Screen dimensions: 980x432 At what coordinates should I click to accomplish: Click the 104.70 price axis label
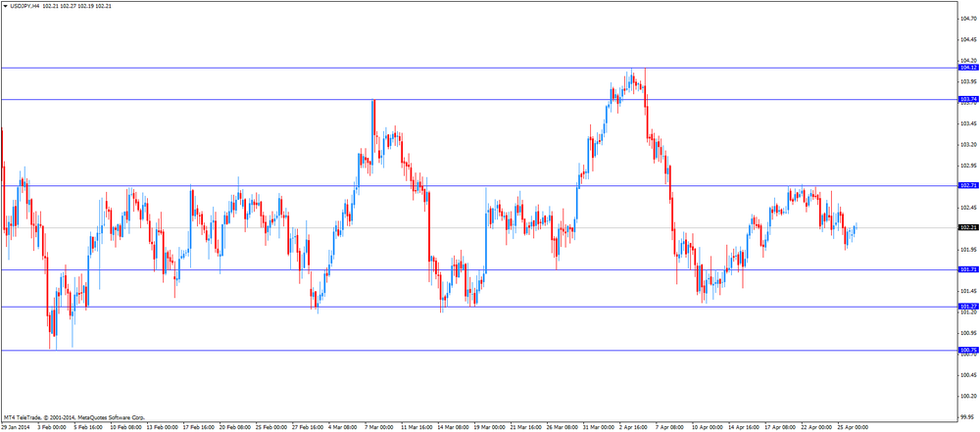pyautogui.click(x=968, y=19)
